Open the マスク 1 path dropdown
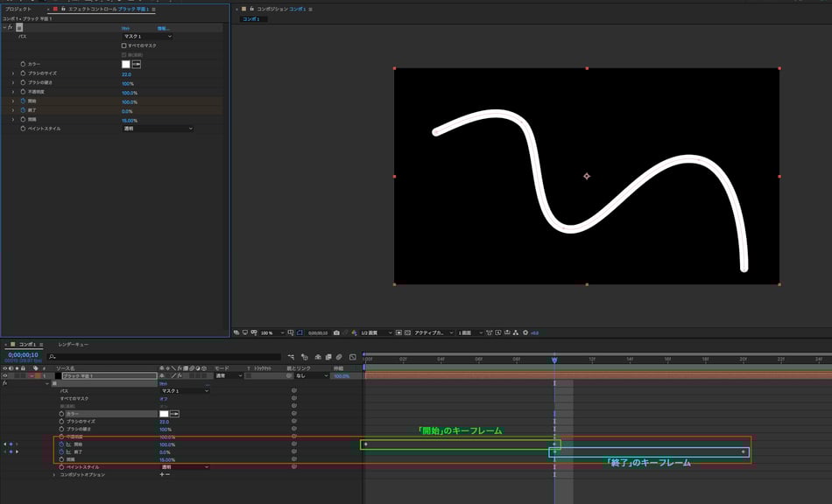This screenshot has height=504, width=832. 146,36
